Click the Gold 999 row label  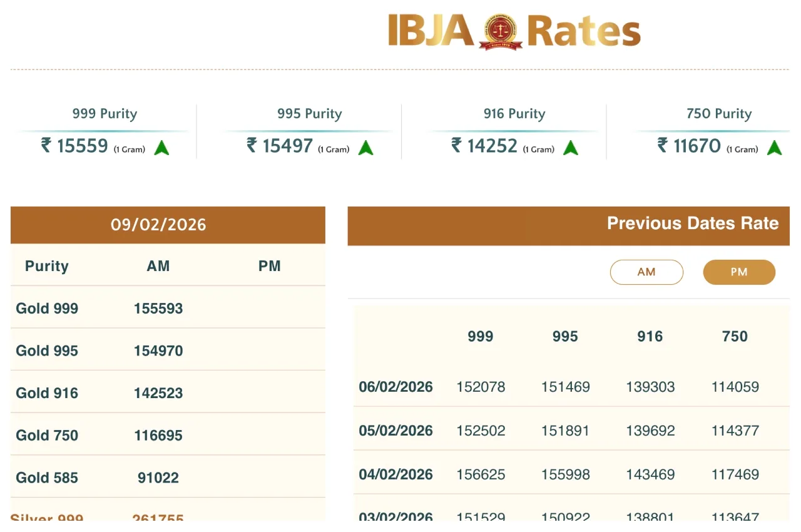coord(47,308)
